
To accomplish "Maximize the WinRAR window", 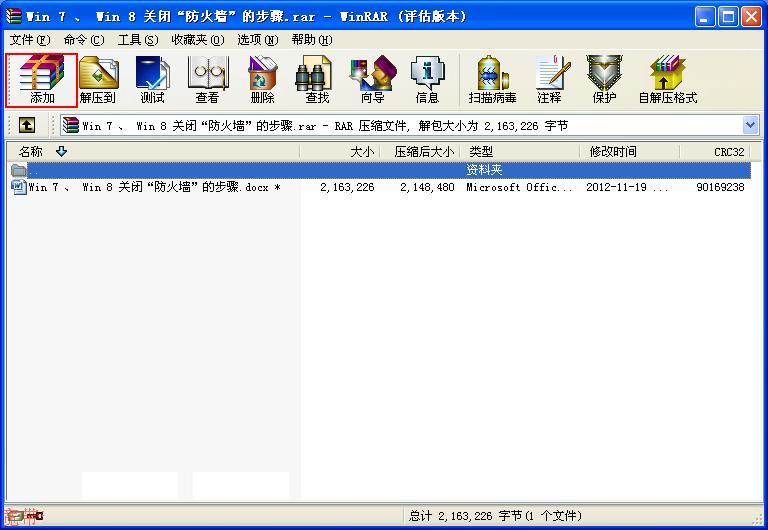I will pos(728,17).
